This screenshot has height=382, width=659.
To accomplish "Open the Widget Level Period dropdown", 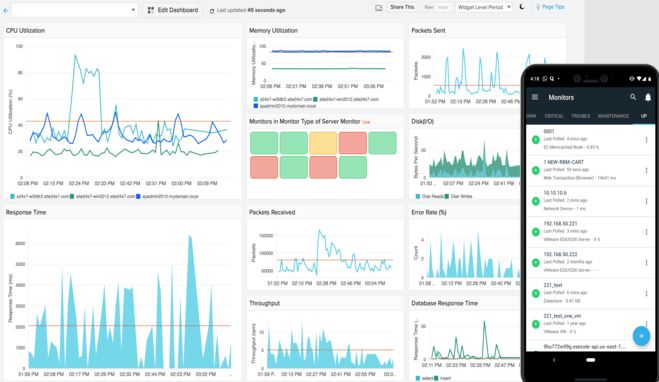I will (484, 8).
